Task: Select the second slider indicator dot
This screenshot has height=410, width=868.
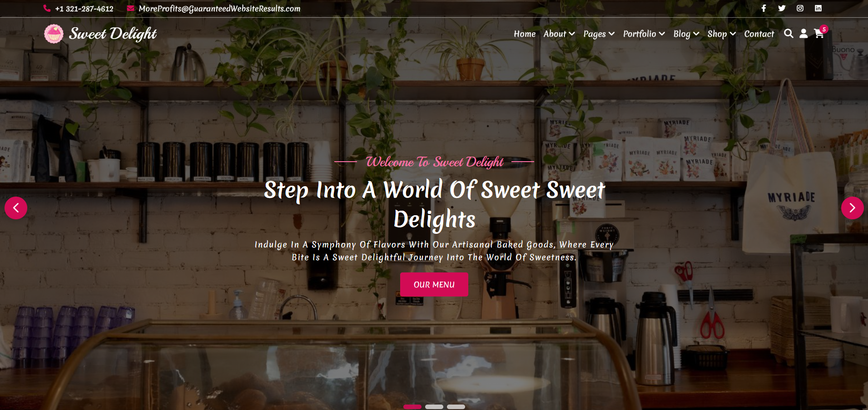Action: pyautogui.click(x=434, y=407)
